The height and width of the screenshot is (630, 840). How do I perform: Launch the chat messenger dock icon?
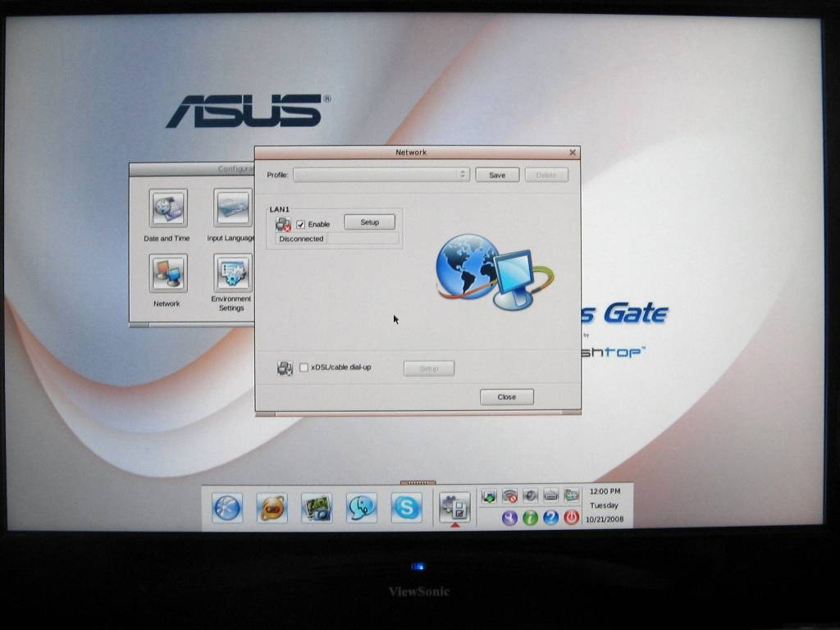(362, 507)
